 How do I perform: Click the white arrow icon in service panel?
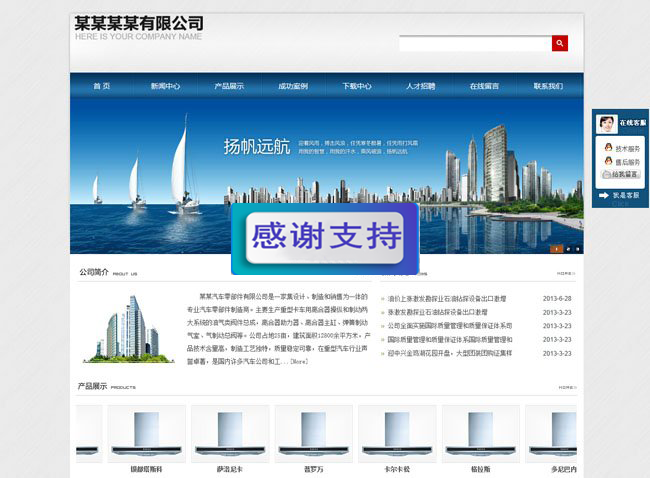pyautogui.click(x=604, y=195)
